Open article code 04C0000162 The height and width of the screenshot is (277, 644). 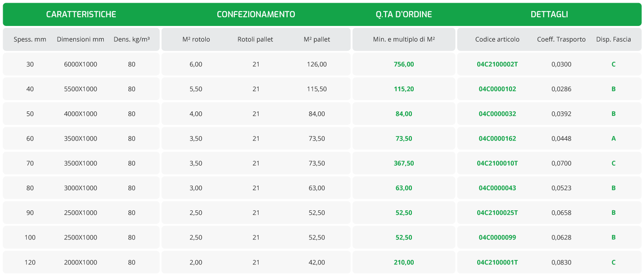(497, 138)
